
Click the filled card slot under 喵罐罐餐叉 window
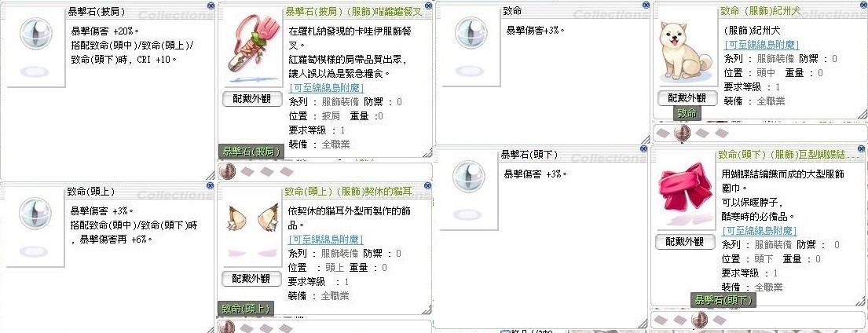(227, 171)
